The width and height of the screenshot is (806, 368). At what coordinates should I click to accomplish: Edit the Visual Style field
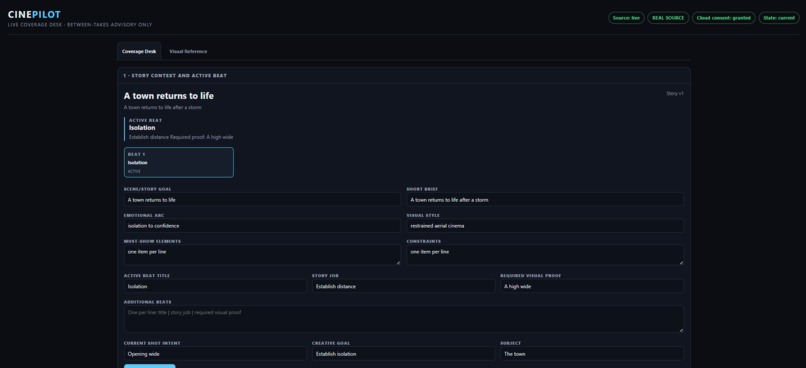(x=545, y=226)
